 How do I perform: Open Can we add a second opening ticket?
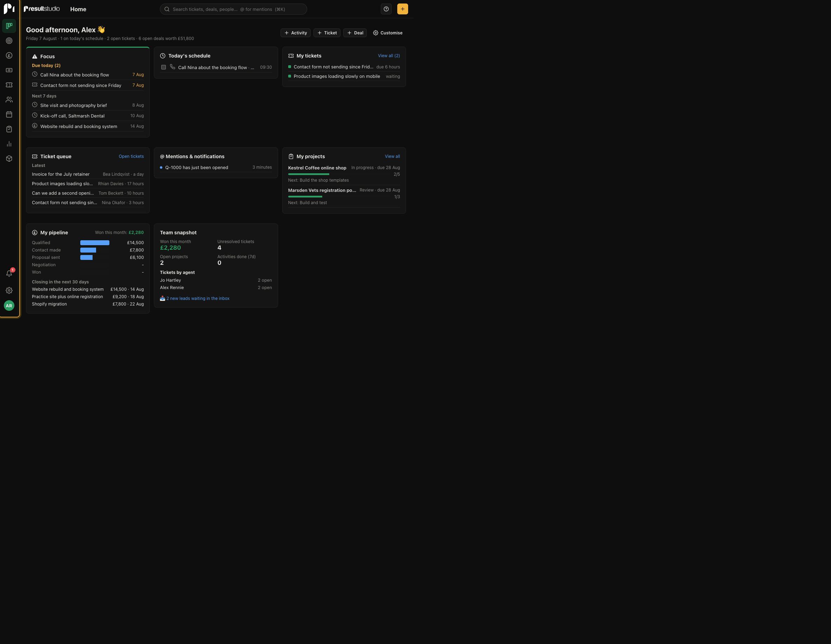pos(88,193)
